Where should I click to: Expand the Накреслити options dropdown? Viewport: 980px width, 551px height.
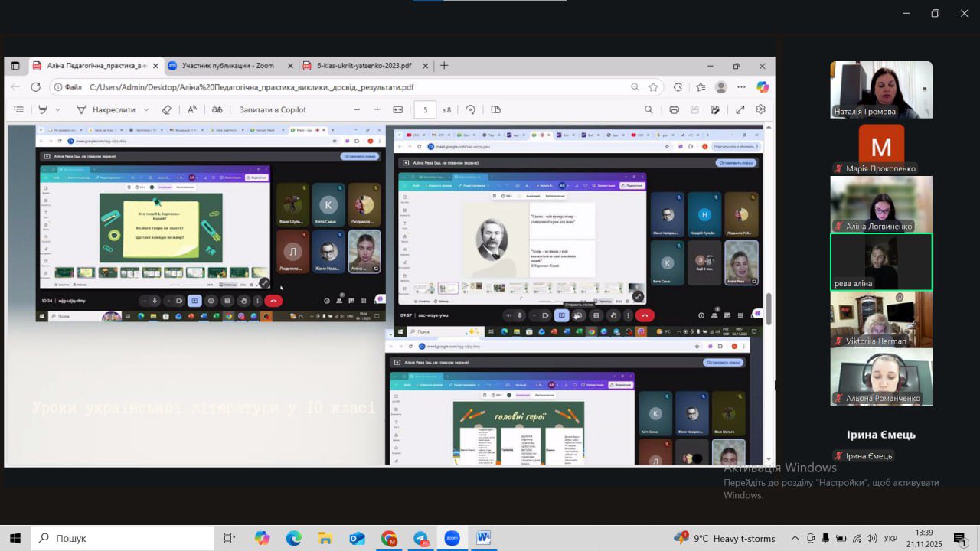pos(145,109)
